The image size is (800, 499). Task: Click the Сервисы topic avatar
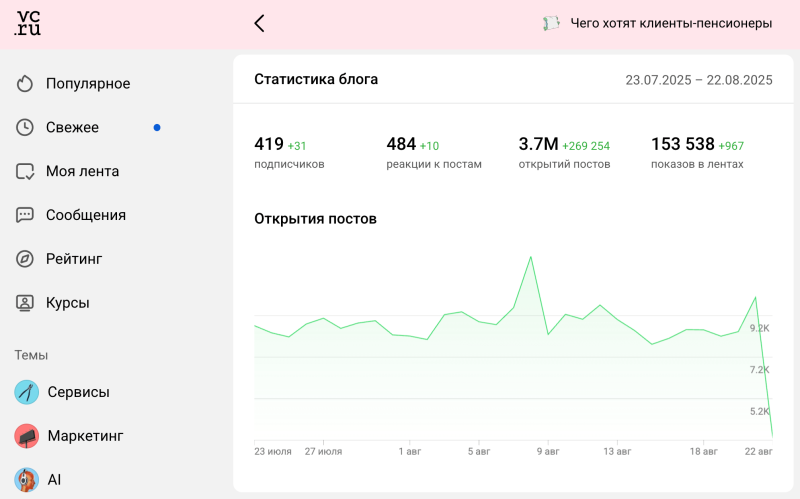27,392
